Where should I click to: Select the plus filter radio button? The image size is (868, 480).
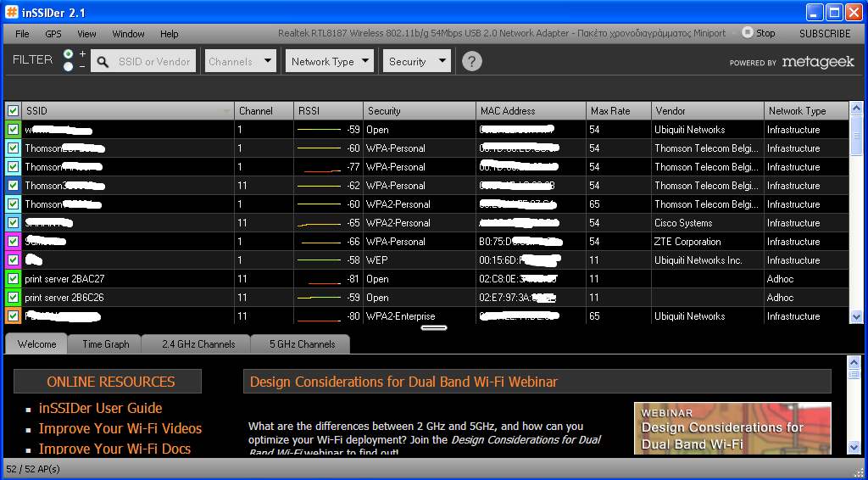pyautogui.click(x=68, y=53)
